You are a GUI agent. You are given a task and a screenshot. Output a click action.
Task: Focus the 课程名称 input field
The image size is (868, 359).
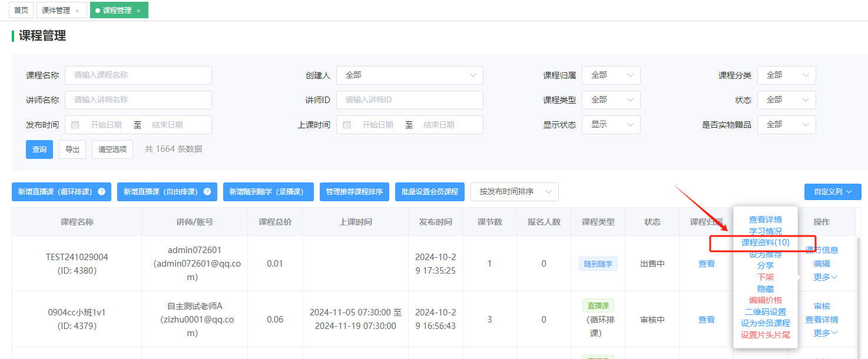tap(138, 75)
